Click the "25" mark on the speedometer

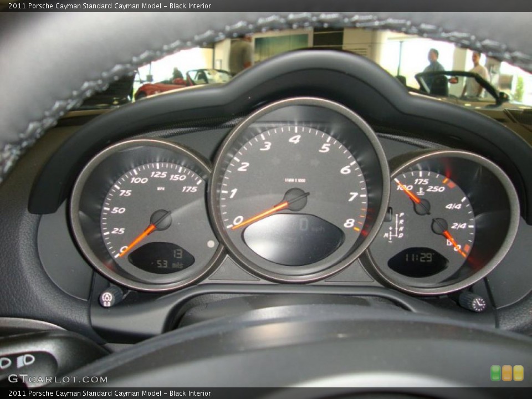click(x=117, y=231)
